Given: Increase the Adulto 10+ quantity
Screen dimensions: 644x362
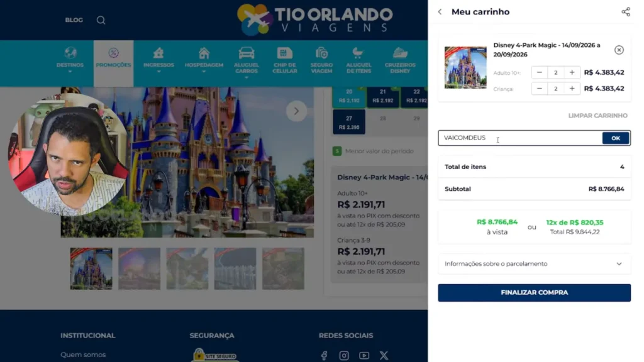Looking at the screenshot, I should (x=572, y=73).
